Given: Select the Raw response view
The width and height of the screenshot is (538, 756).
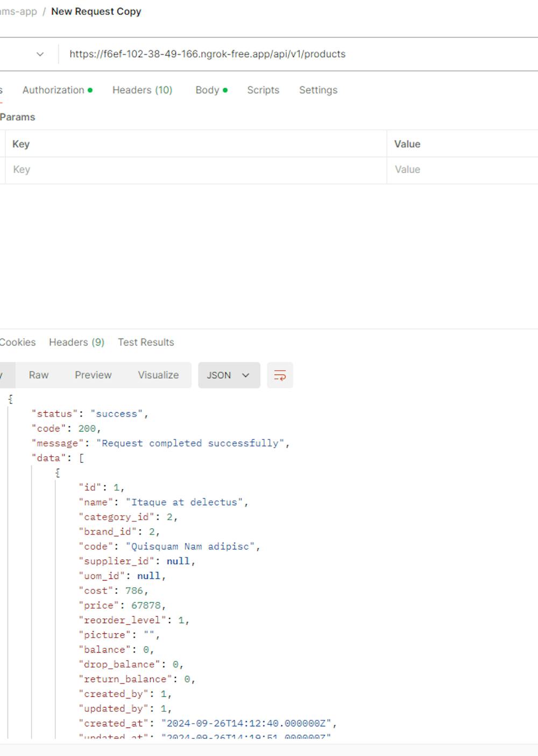Looking at the screenshot, I should point(39,375).
